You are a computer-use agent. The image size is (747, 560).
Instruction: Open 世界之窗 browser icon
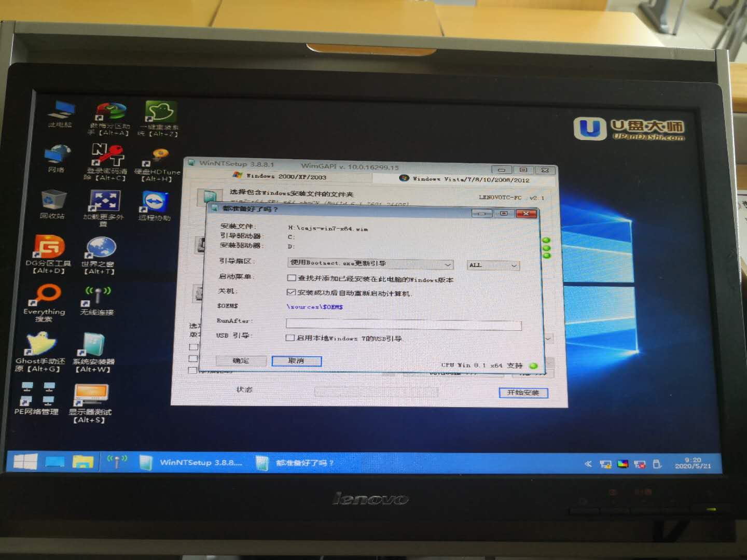point(100,255)
